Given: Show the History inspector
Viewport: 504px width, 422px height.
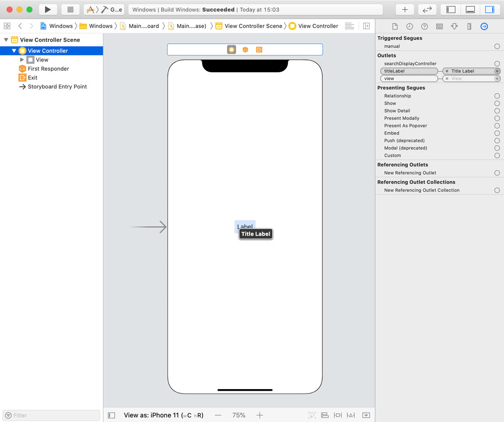Looking at the screenshot, I should tap(409, 26).
